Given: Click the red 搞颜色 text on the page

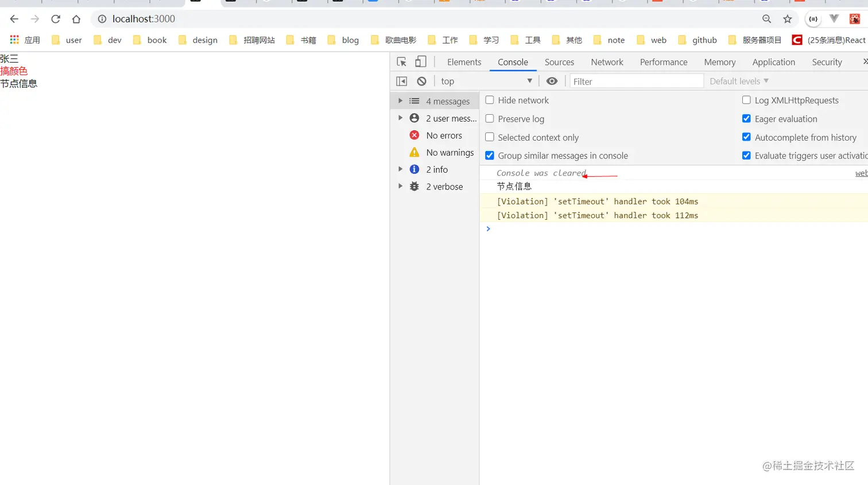Looking at the screenshot, I should click(x=14, y=71).
